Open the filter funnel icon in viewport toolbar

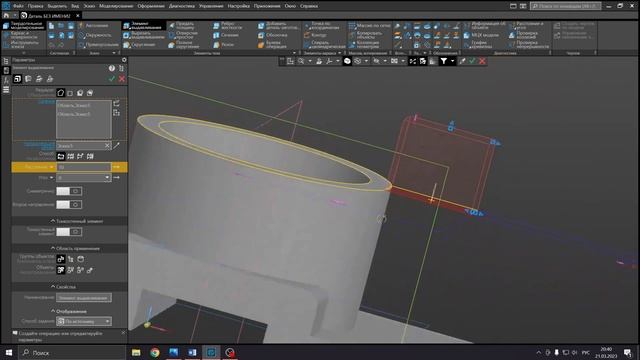coord(444,61)
